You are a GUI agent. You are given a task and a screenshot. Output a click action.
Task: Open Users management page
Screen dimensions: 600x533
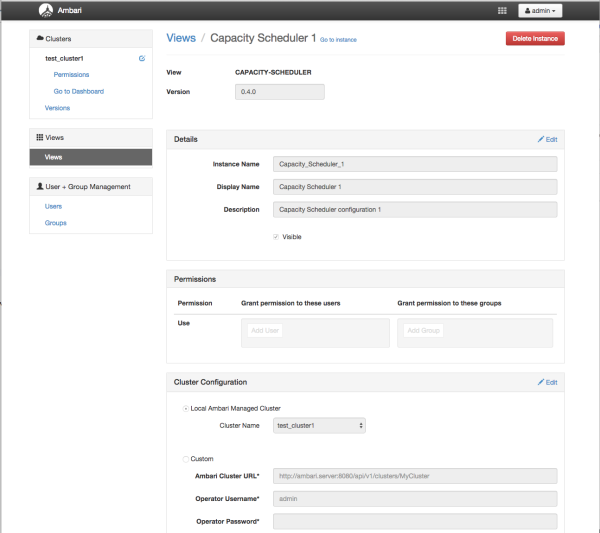[53, 206]
